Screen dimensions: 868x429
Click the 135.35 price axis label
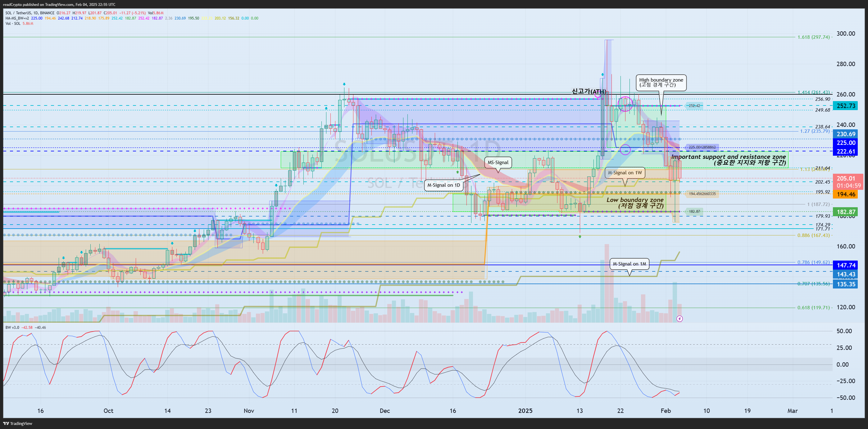(846, 284)
